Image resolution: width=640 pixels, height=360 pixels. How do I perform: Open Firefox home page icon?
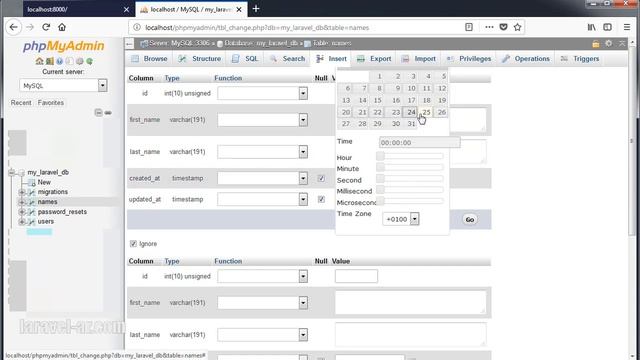coord(62,27)
